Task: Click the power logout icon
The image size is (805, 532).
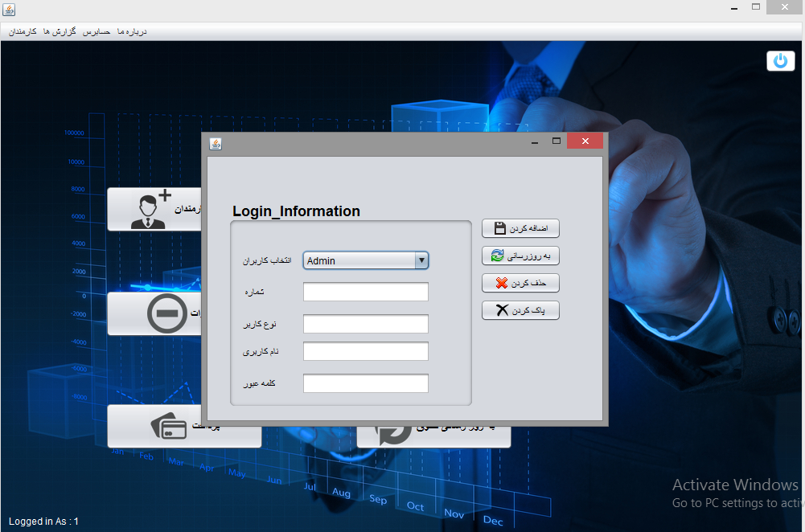Action: [780, 61]
